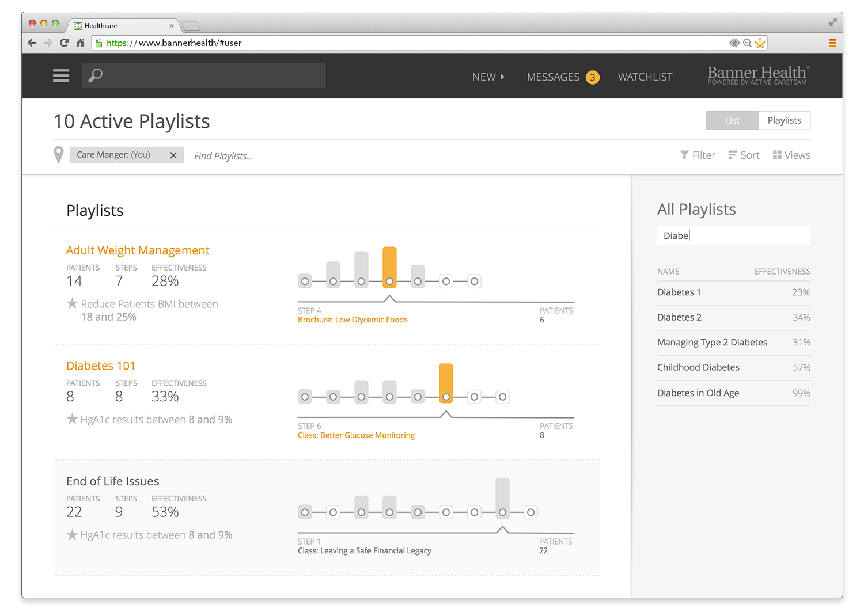The width and height of the screenshot is (864, 616).
Task: Select last step marker in Adult Weight Management
Action: (474, 282)
